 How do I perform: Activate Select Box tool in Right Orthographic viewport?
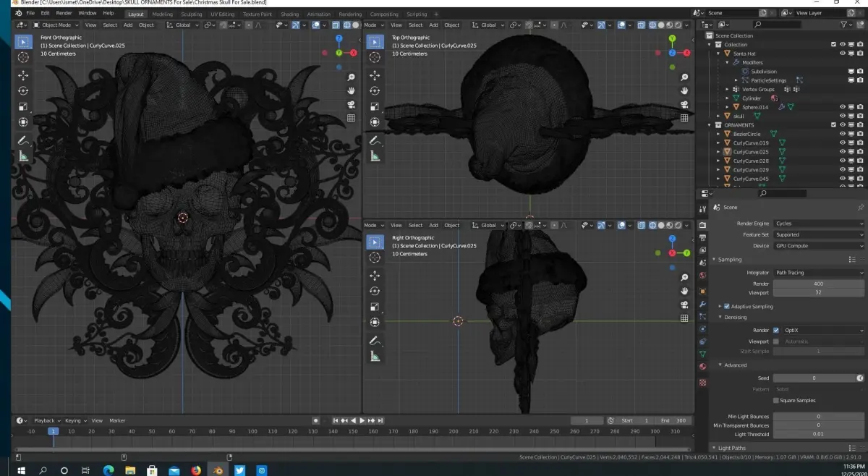point(375,242)
